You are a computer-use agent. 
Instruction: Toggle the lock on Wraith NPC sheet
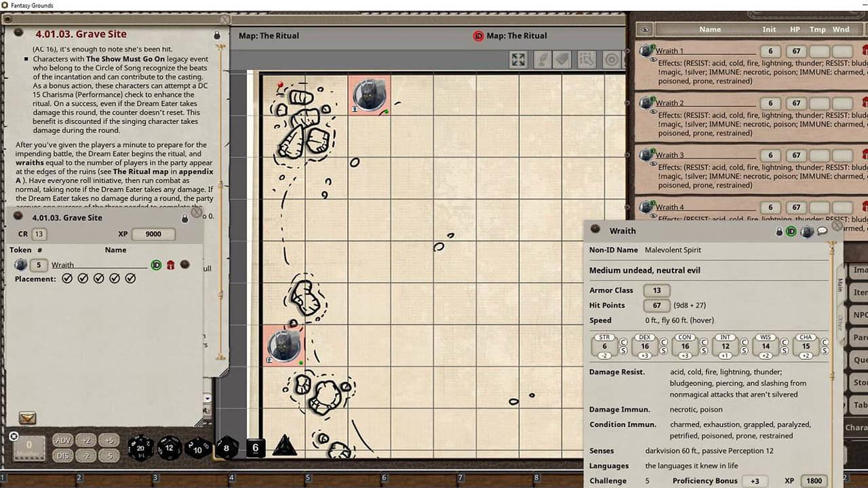[780, 231]
